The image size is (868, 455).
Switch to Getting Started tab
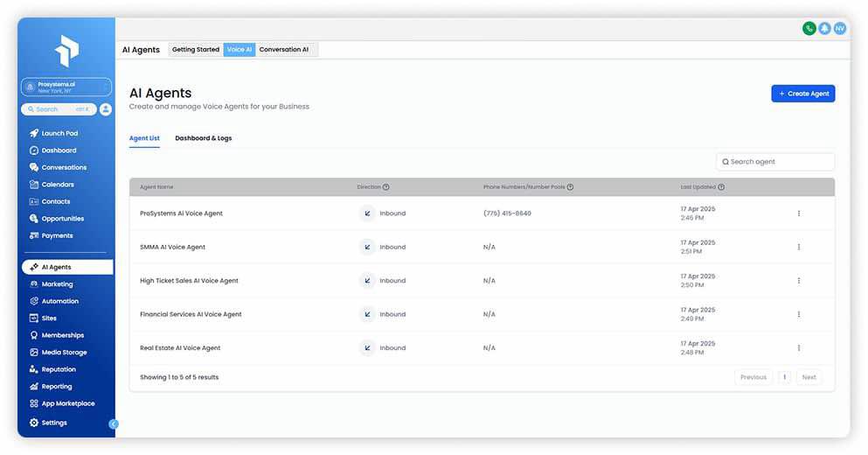click(x=196, y=49)
